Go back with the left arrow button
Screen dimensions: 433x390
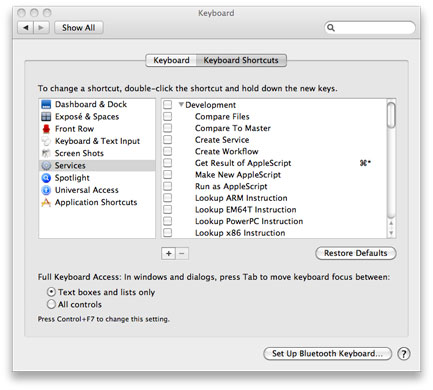(26, 28)
